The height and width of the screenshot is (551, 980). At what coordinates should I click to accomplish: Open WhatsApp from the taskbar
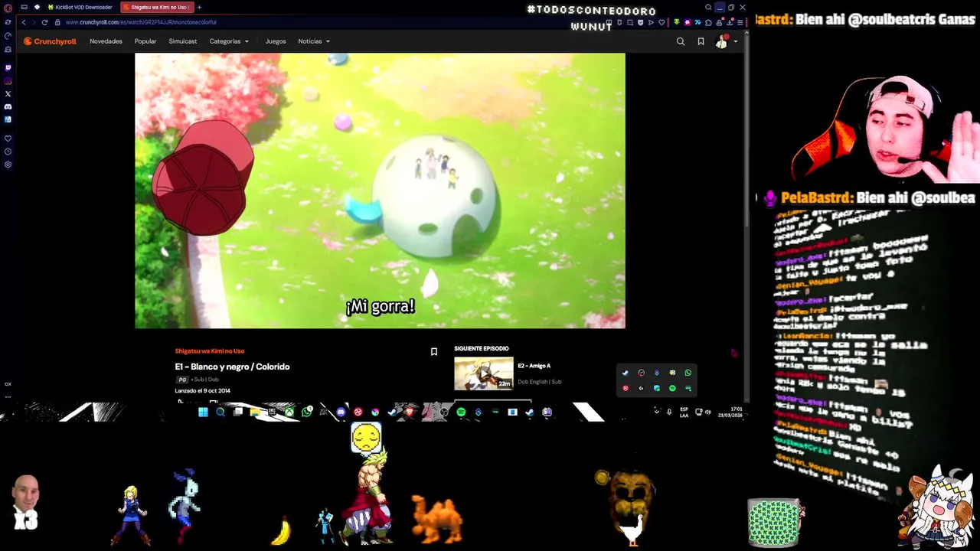click(306, 412)
